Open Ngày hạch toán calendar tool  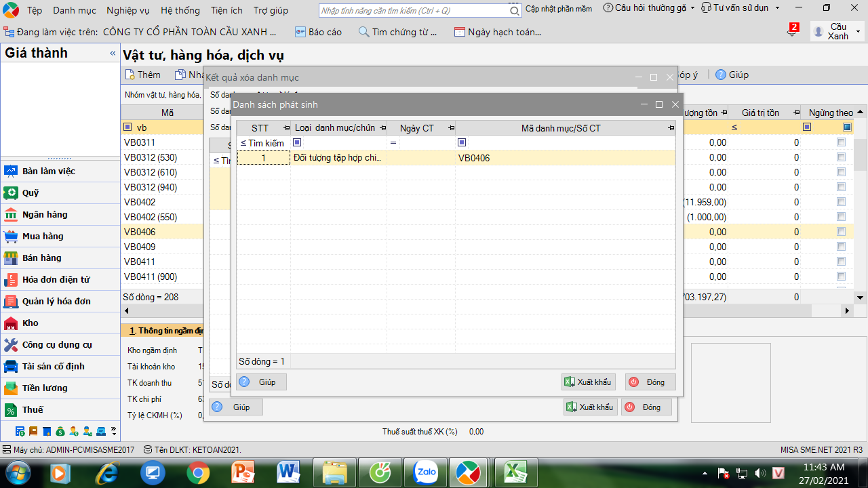pos(498,32)
